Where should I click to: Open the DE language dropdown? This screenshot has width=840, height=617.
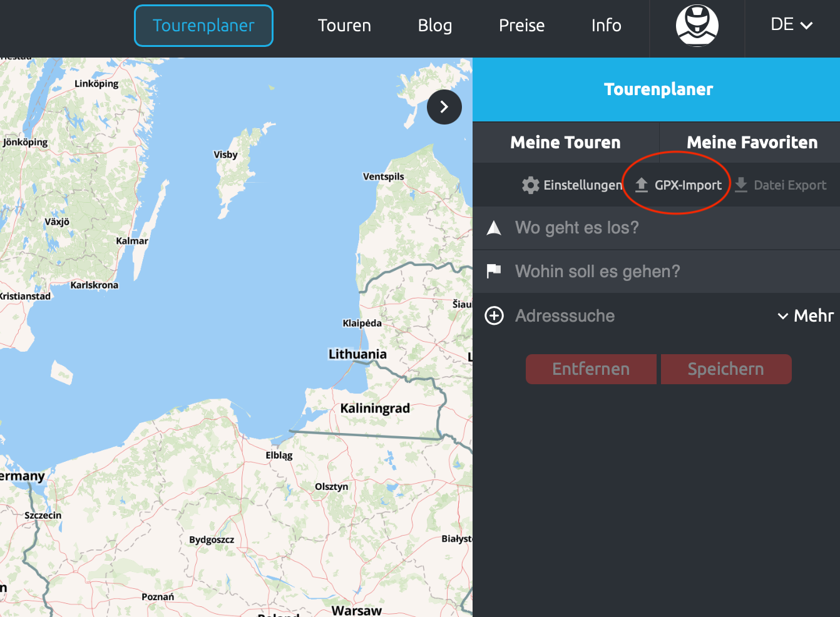pos(791,25)
